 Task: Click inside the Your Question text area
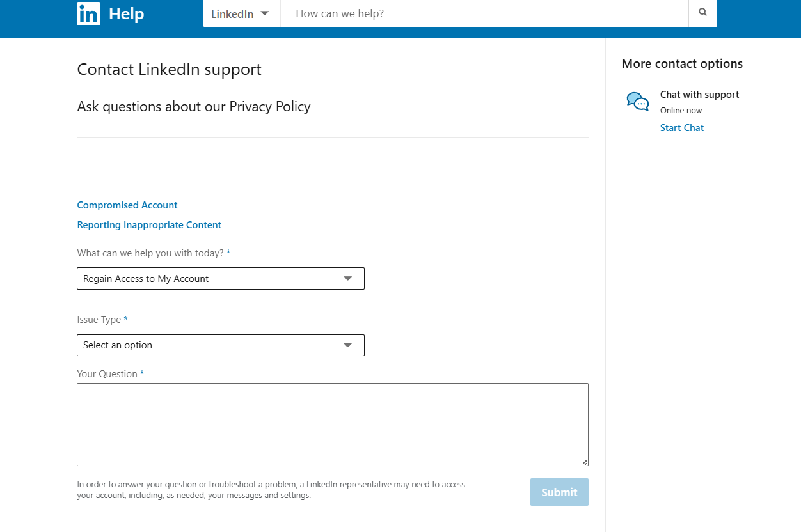(332, 424)
